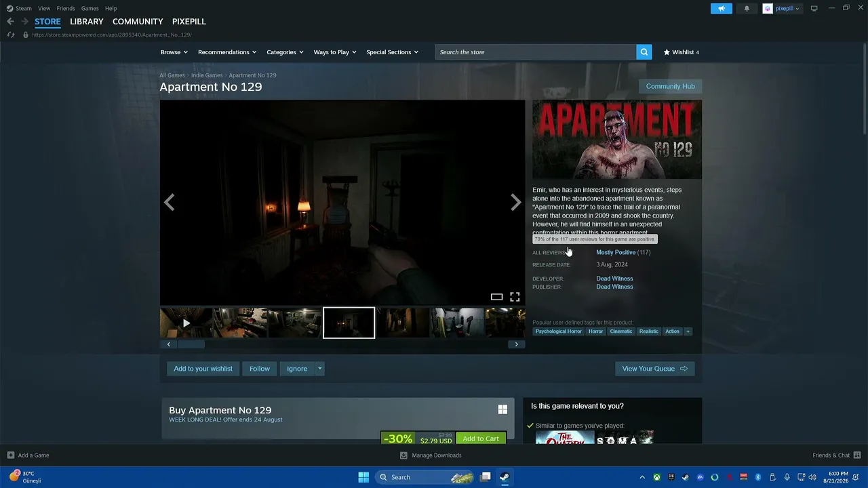Show the next screenshot in the media viewer

tap(515, 202)
